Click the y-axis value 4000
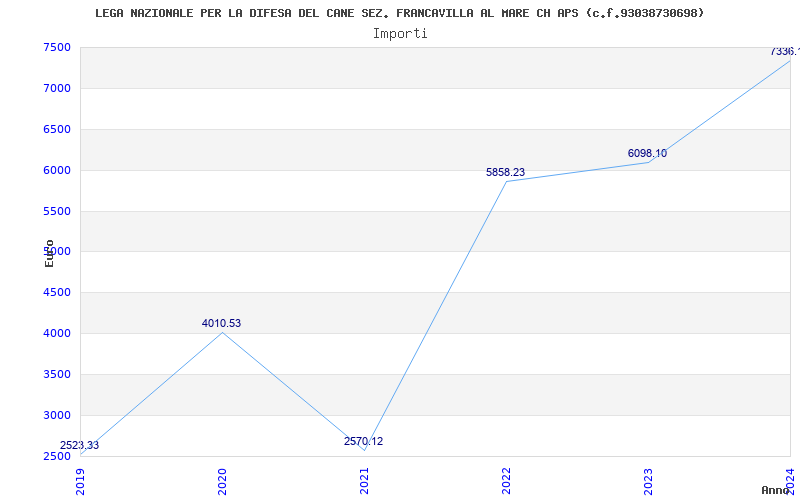Viewport: 800px width, 500px height. (x=57, y=333)
